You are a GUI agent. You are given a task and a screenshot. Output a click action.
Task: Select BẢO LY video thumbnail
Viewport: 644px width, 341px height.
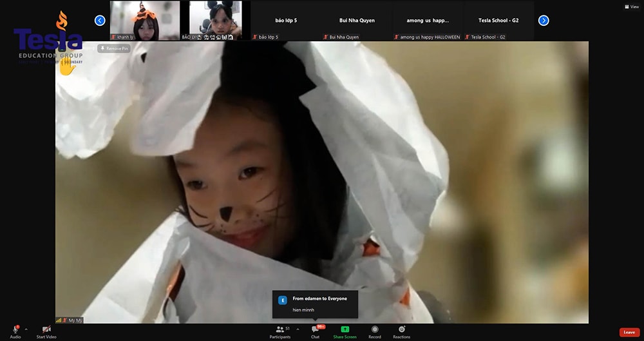pos(216,21)
